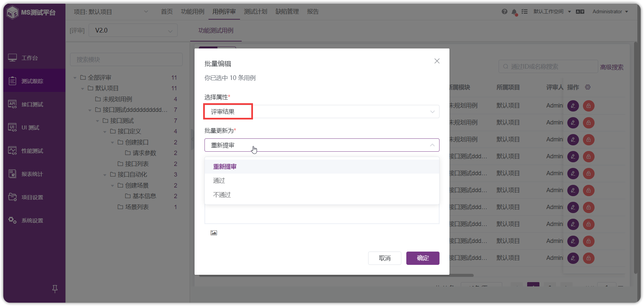Select 场景列表 in the module tree
This screenshot has width=644, height=306.
pyautogui.click(x=137, y=207)
